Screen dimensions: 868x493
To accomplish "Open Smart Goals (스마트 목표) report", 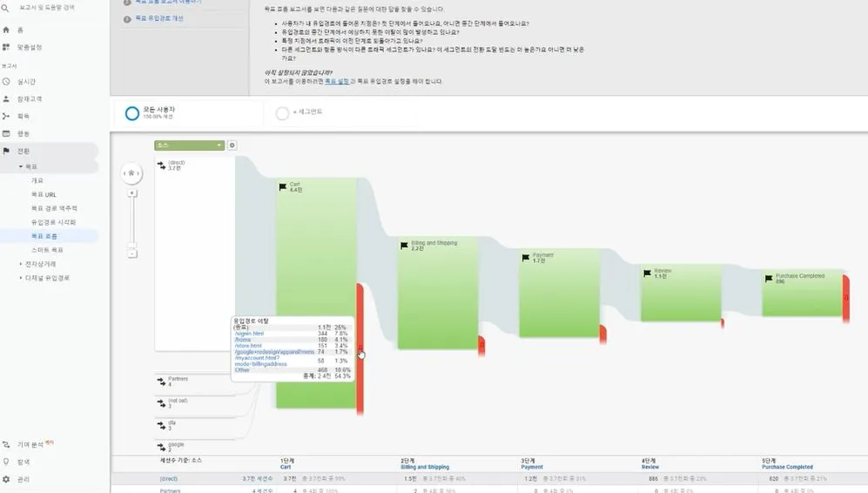I will (47, 250).
